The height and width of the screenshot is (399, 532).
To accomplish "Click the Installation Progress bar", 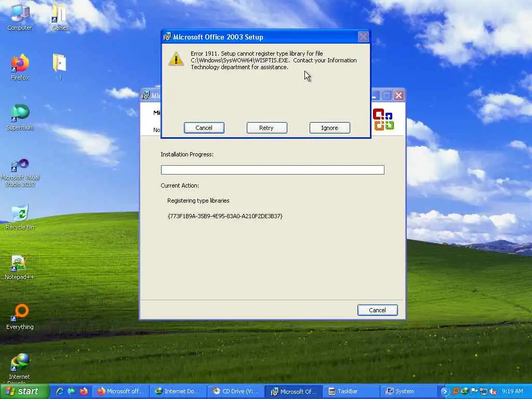I will pos(272,170).
